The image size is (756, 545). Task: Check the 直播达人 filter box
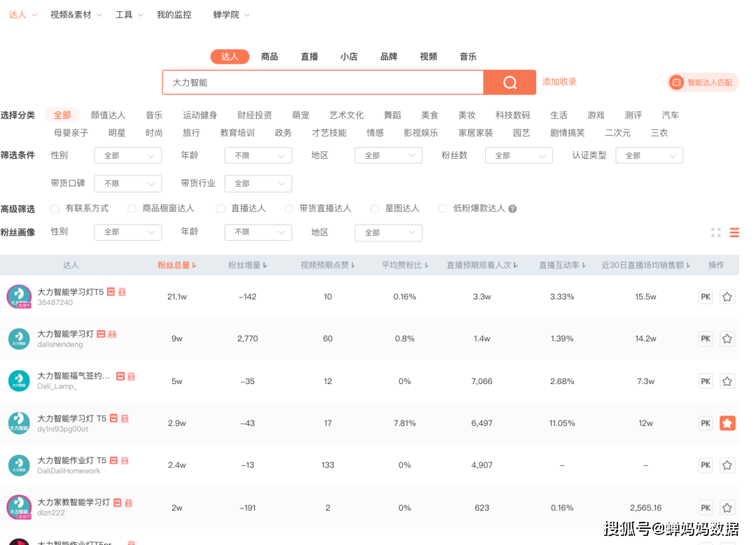[220, 208]
